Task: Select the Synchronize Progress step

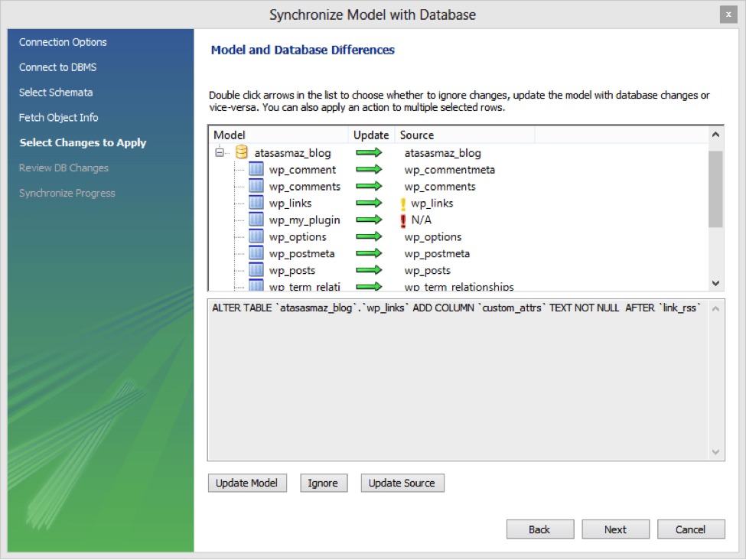Action: point(67,193)
